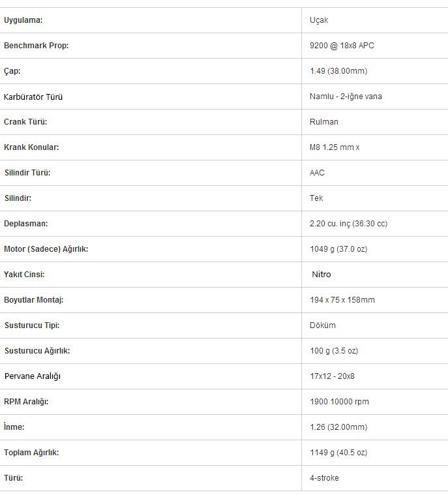Click the 1900 10000 rpm value
Image resolution: width=448 pixels, height=497 pixels.
click(x=339, y=402)
